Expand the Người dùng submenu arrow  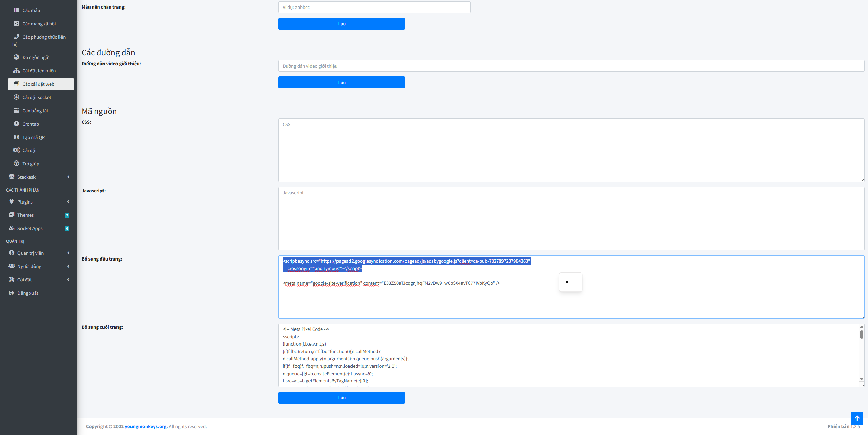click(x=68, y=266)
